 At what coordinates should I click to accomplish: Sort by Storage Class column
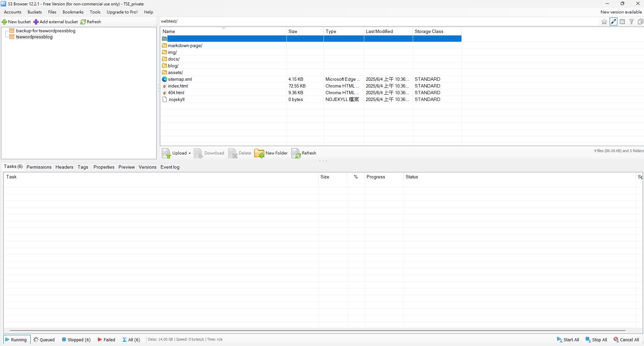pyautogui.click(x=437, y=31)
